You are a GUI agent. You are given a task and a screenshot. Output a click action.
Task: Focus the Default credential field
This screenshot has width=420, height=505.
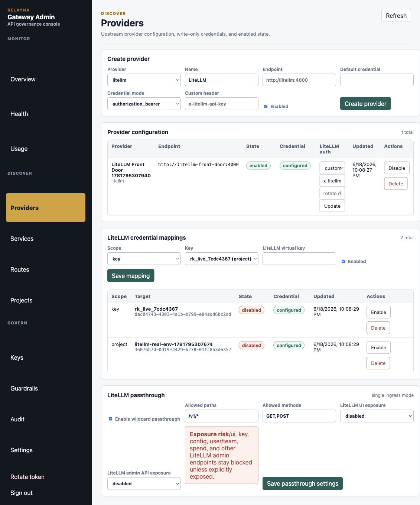377,80
